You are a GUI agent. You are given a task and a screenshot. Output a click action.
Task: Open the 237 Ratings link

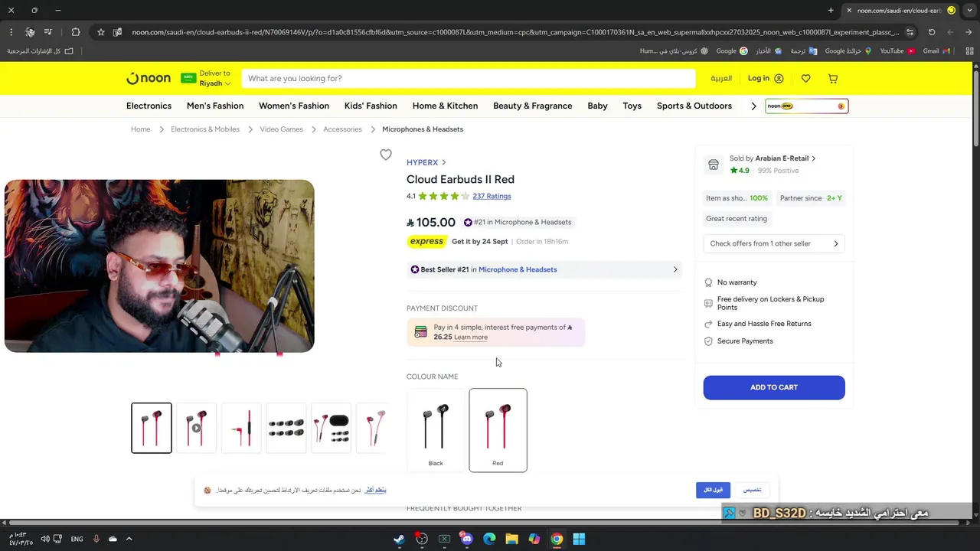tap(492, 196)
